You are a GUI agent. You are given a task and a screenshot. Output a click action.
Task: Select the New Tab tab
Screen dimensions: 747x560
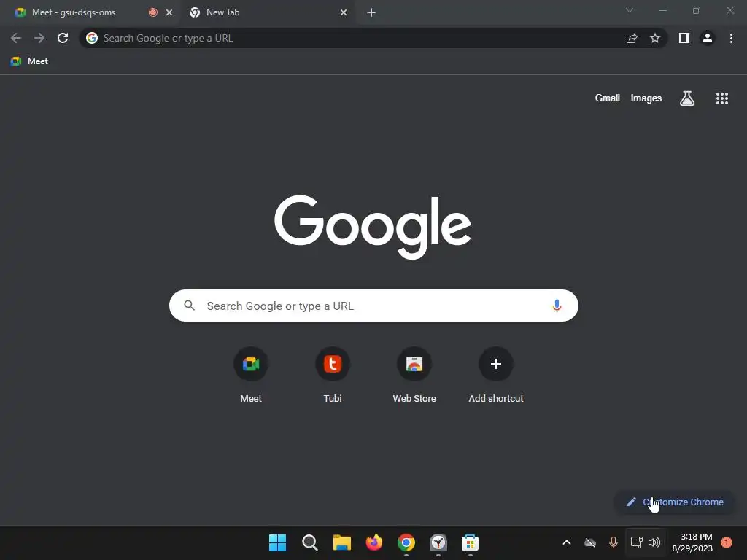[x=267, y=12]
